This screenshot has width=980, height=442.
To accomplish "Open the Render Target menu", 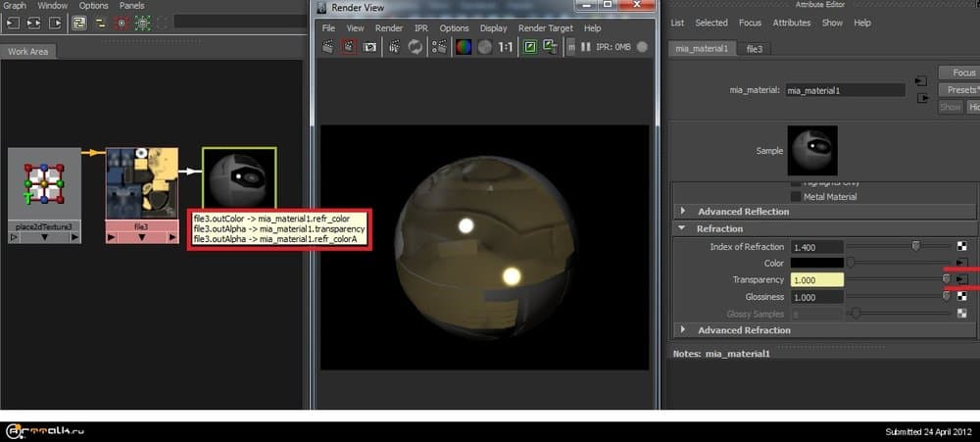I will (545, 28).
